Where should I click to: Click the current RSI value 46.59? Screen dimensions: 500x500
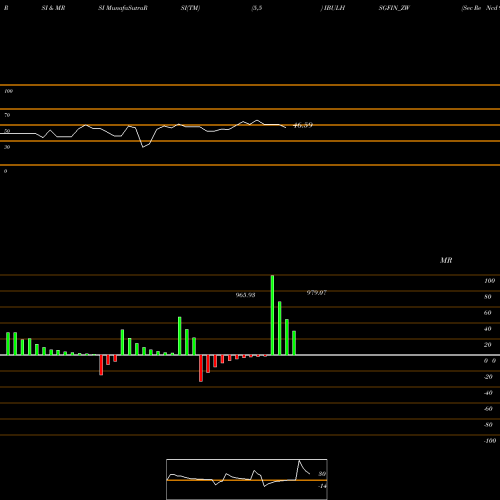click(303, 125)
